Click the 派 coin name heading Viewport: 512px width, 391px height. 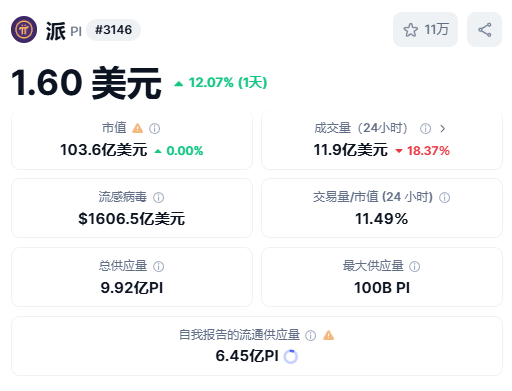coord(56,31)
